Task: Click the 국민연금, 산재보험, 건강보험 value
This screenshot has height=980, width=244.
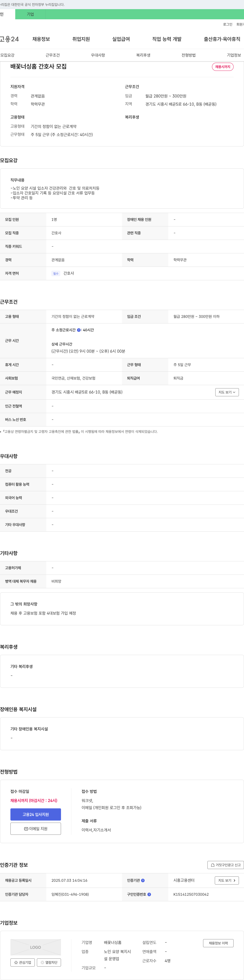Action: (73, 378)
